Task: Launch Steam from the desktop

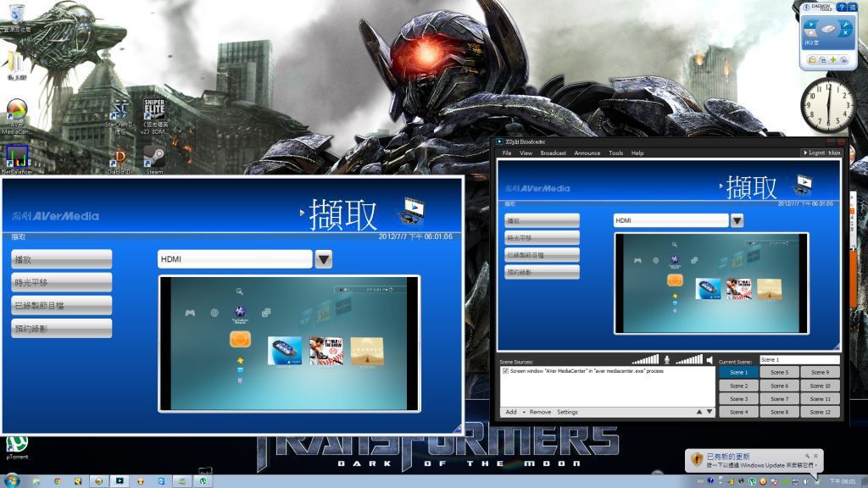Action: [154, 160]
